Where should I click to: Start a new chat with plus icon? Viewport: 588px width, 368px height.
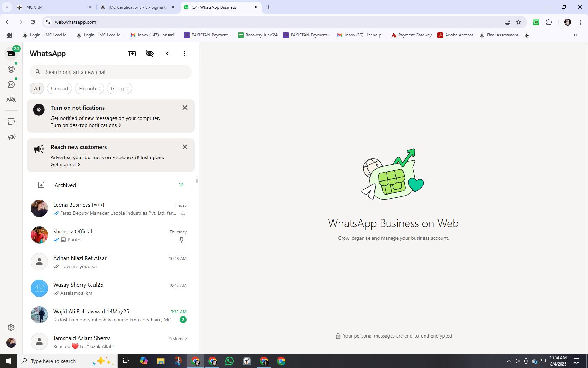coord(132,54)
